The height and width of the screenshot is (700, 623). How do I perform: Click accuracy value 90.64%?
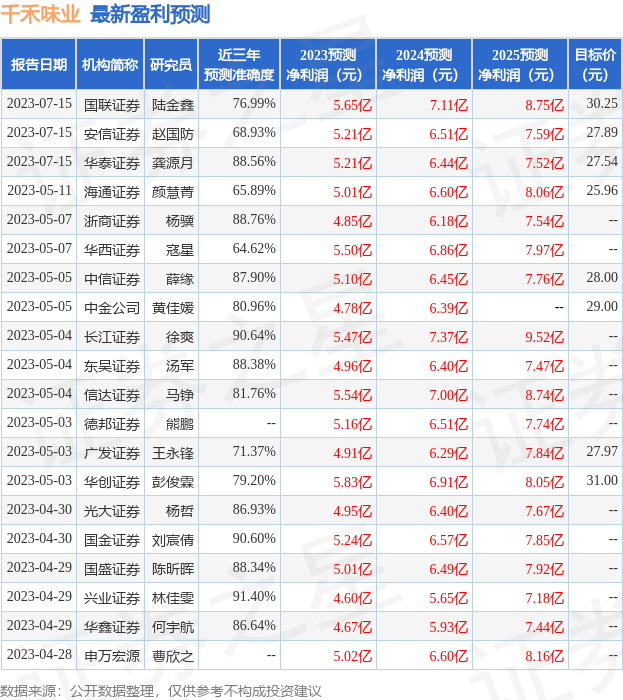click(x=254, y=336)
